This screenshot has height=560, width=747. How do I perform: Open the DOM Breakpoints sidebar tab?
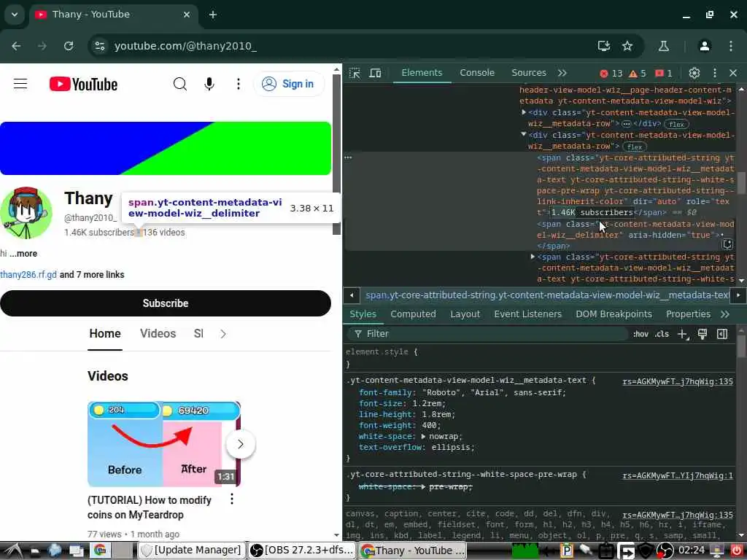click(614, 314)
